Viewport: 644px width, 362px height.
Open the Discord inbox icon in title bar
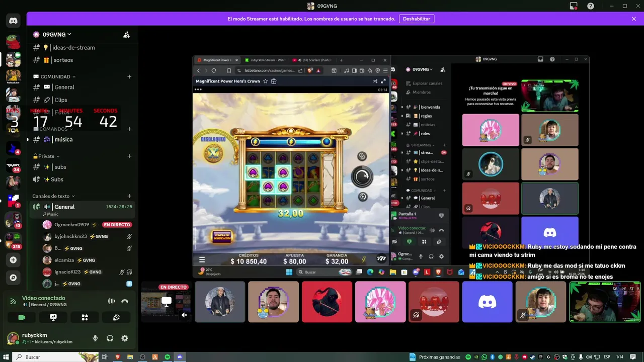coord(574,6)
